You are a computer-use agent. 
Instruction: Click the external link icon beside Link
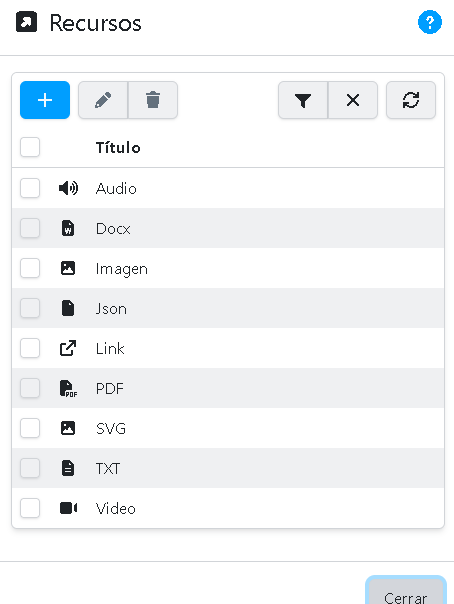68,348
